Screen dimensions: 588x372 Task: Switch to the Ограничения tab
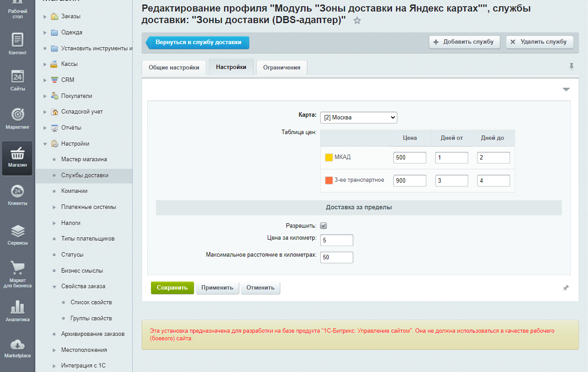click(282, 68)
